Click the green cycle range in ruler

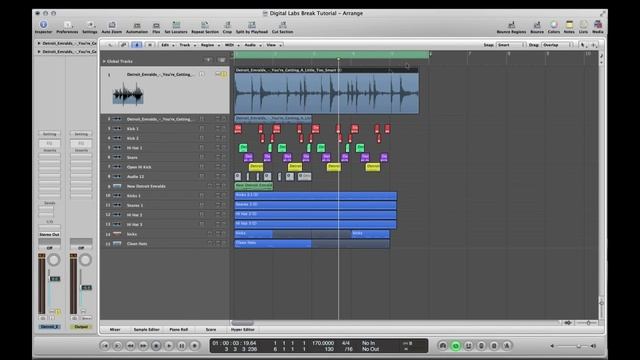coord(332,54)
